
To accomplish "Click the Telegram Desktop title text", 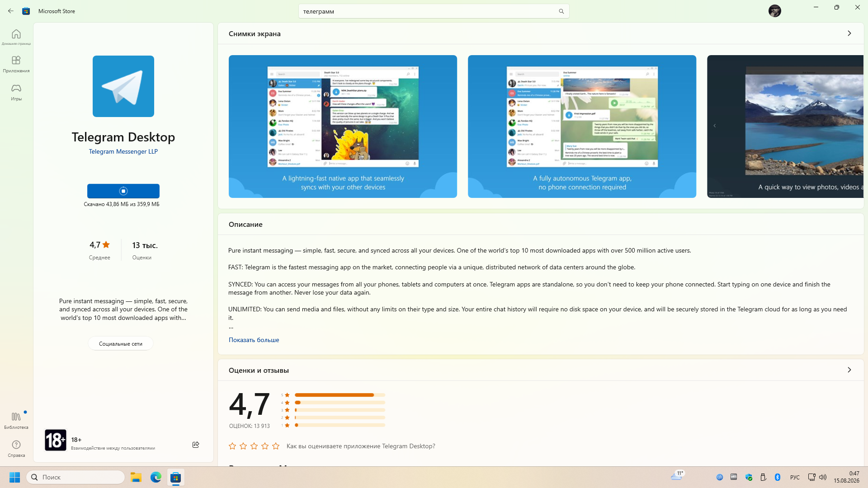I will 123,137.
